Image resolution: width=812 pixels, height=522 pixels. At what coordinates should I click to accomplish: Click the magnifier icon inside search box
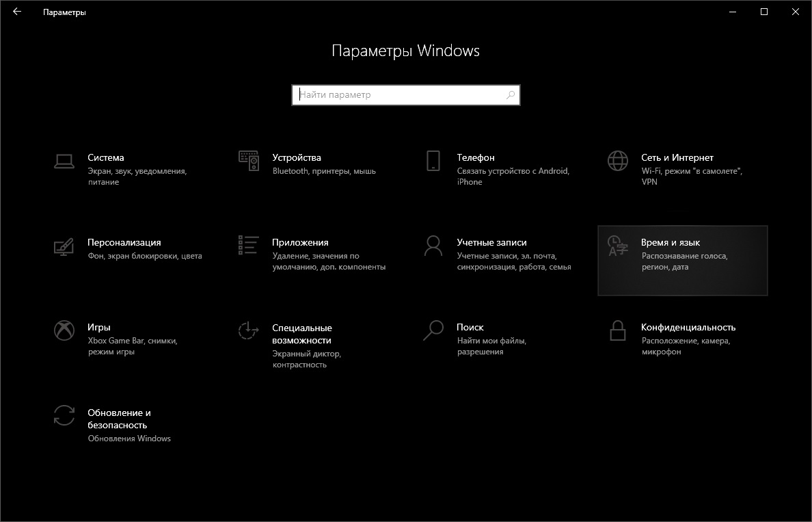(511, 95)
